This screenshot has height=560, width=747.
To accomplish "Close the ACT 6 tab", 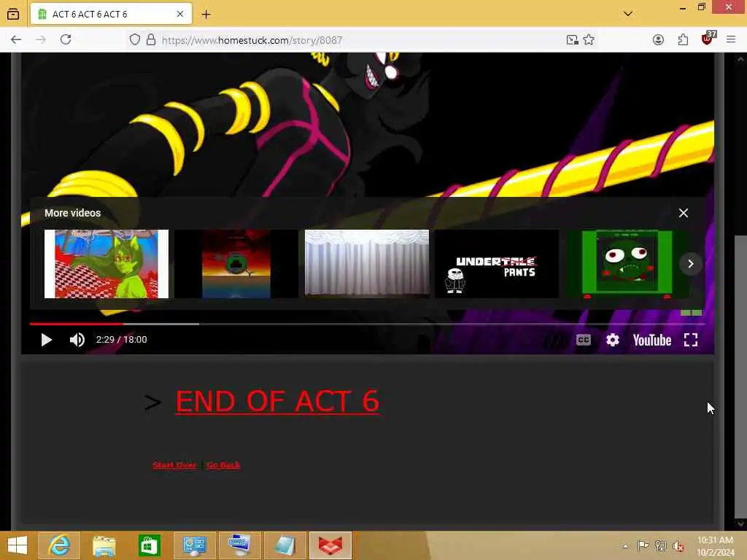I will tap(180, 15).
